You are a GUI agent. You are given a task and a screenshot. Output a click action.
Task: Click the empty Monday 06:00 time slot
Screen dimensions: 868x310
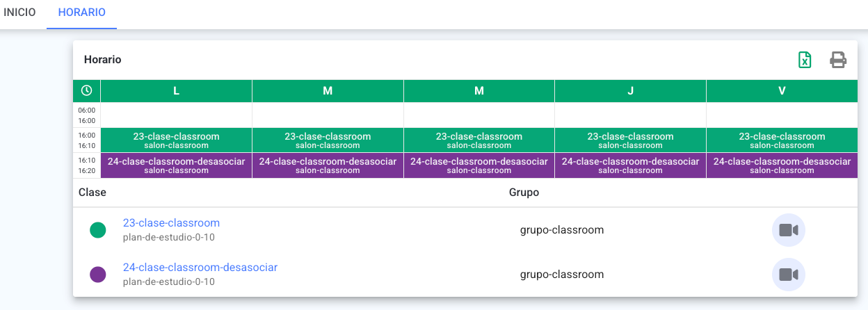176,115
